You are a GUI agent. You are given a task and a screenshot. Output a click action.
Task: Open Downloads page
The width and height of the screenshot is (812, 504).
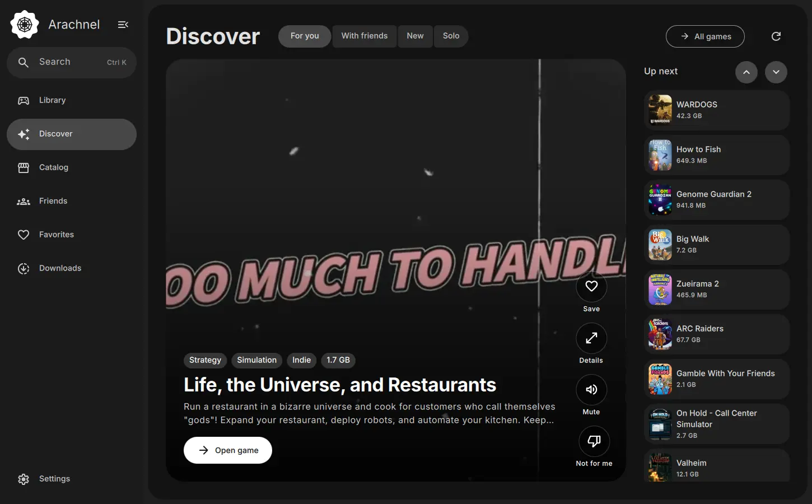click(72, 268)
